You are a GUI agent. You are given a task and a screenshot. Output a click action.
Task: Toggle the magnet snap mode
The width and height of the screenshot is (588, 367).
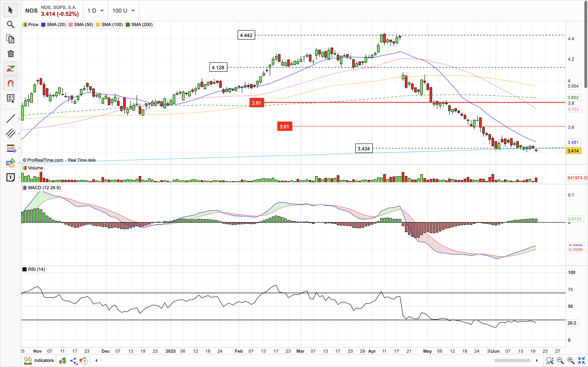pyautogui.click(x=10, y=84)
